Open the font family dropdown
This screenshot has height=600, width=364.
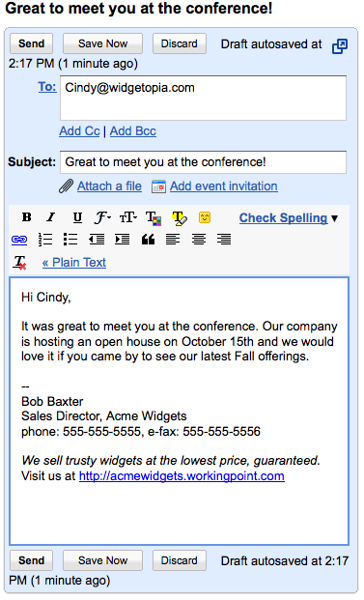point(102,217)
